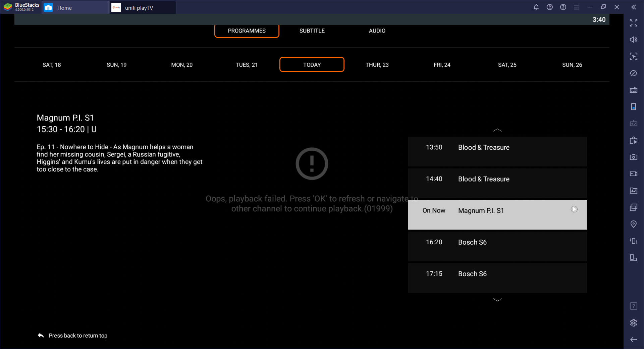Viewport: 644px width, 349px height.
Task: Click the rotate screen icon
Action: click(634, 258)
